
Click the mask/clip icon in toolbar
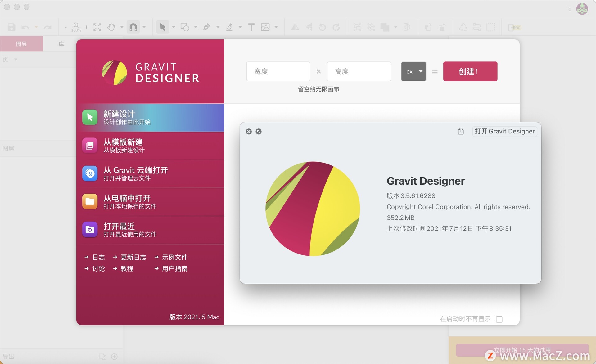click(407, 27)
